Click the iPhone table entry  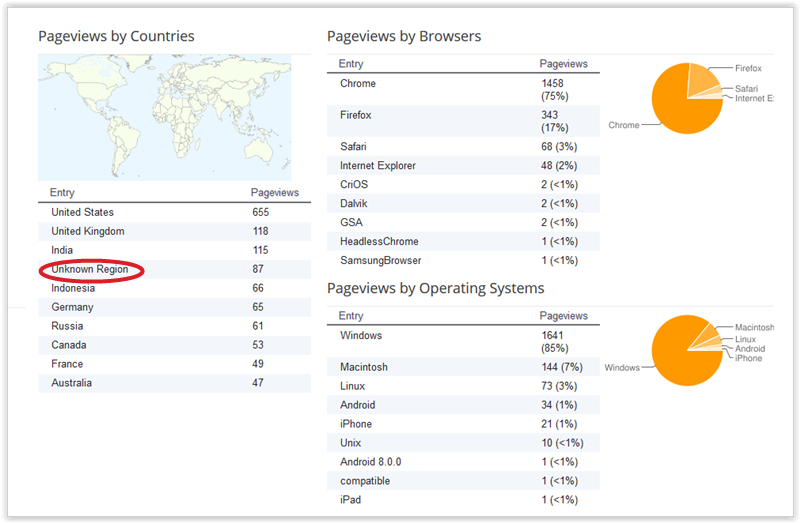(356, 424)
